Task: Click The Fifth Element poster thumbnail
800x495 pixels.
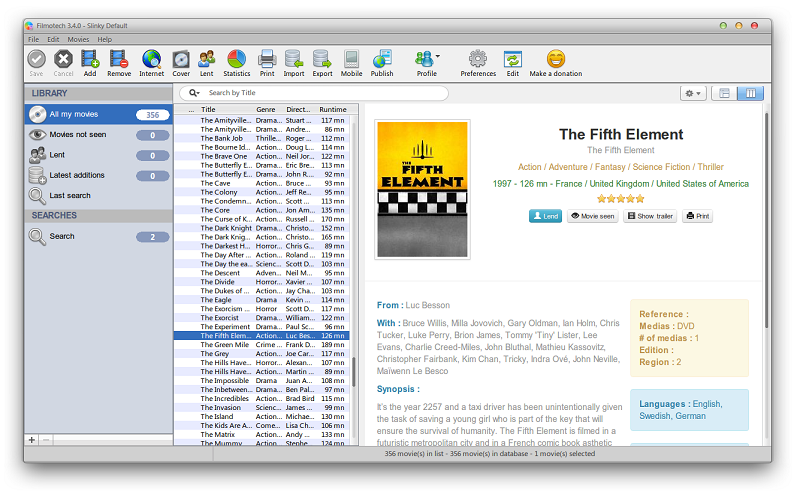Action: (x=422, y=189)
